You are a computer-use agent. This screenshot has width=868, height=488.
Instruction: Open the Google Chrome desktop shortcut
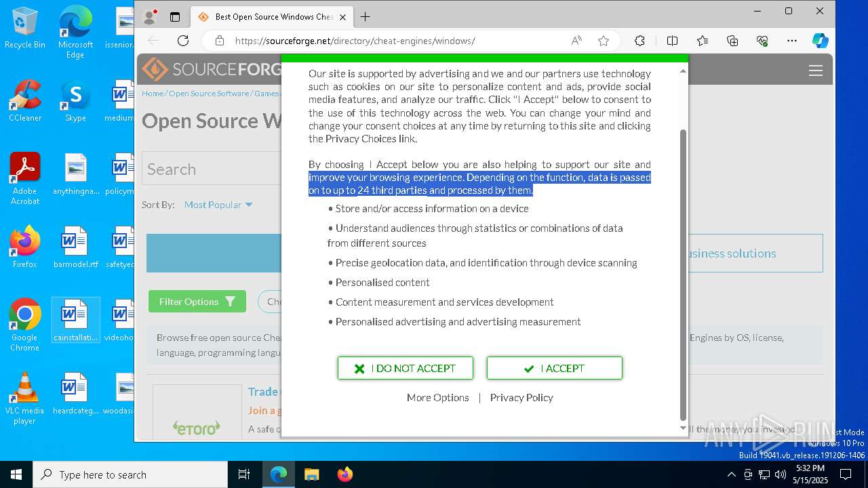(24, 325)
